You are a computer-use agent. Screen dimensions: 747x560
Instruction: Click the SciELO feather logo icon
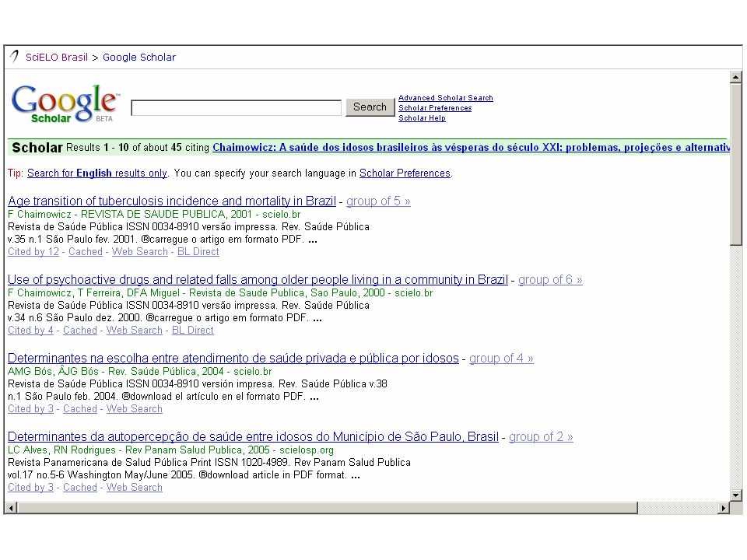coord(15,57)
